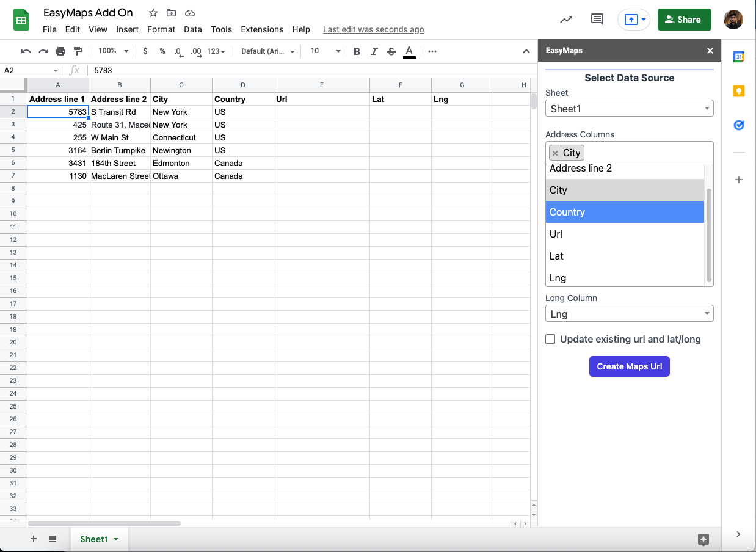Select the paint format tool

(78, 51)
